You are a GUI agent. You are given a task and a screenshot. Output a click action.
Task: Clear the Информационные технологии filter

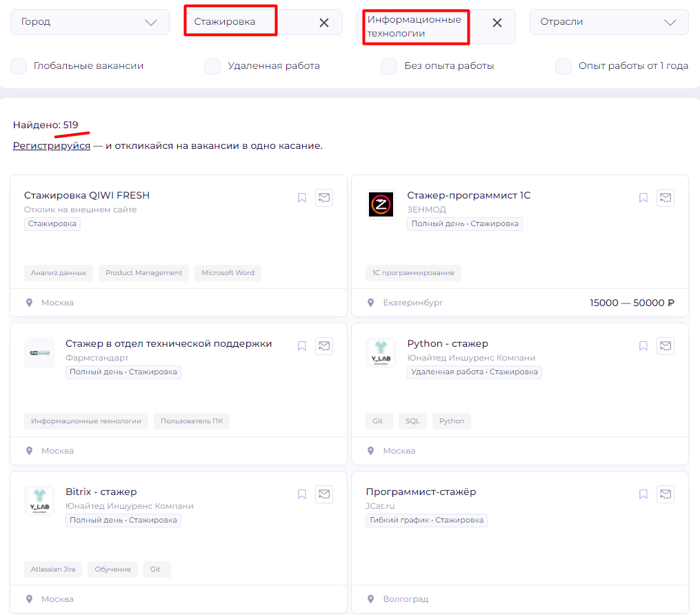pos(497,22)
